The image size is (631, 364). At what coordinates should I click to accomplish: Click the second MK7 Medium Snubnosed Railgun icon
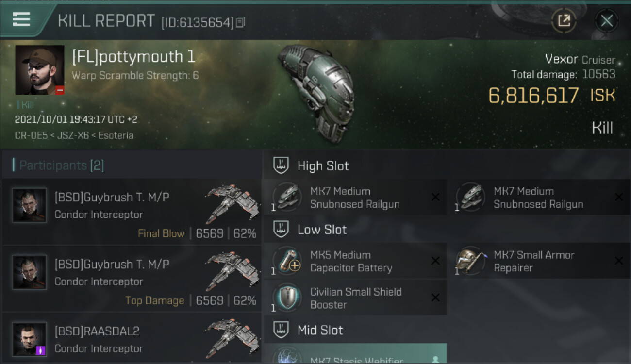470,197
